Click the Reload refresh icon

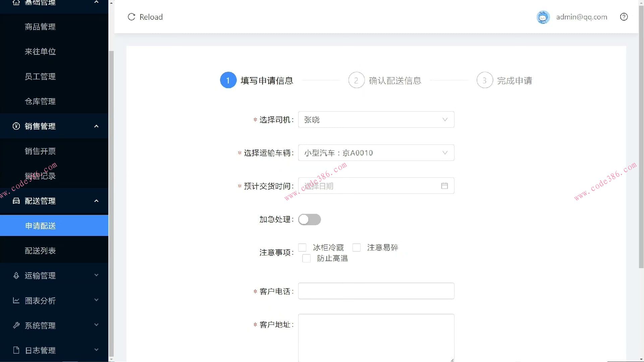[131, 17]
